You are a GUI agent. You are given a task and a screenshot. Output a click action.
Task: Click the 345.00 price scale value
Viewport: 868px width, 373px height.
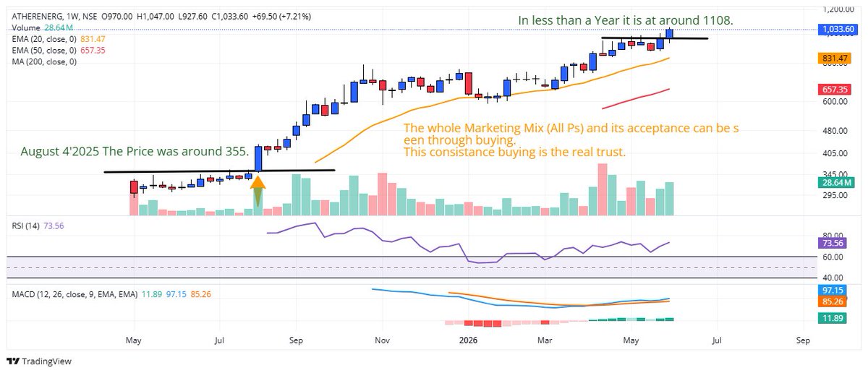point(837,174)
